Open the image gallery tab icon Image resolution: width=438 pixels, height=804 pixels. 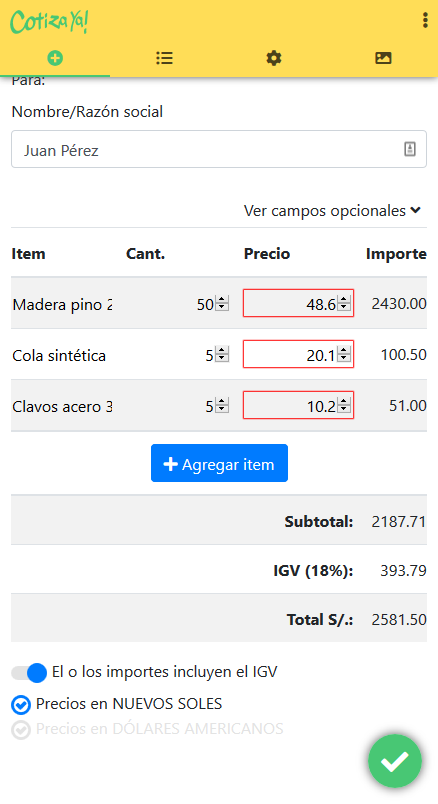pos(383,58)
